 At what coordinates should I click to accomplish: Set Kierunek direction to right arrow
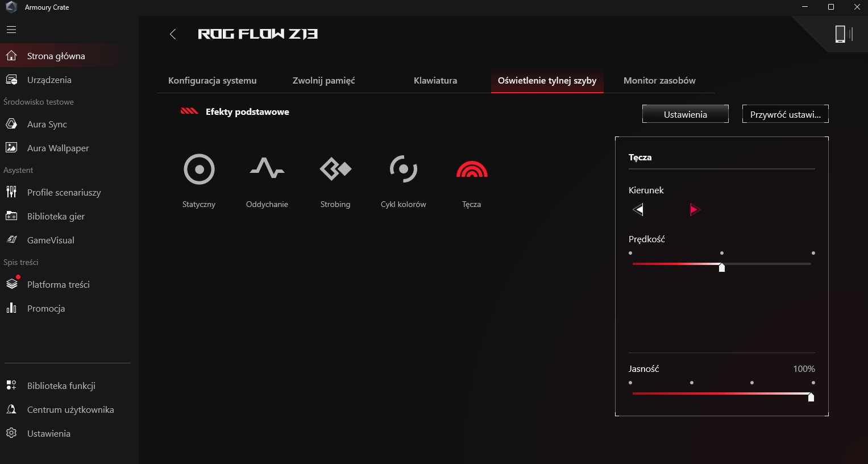pos(694,210)
